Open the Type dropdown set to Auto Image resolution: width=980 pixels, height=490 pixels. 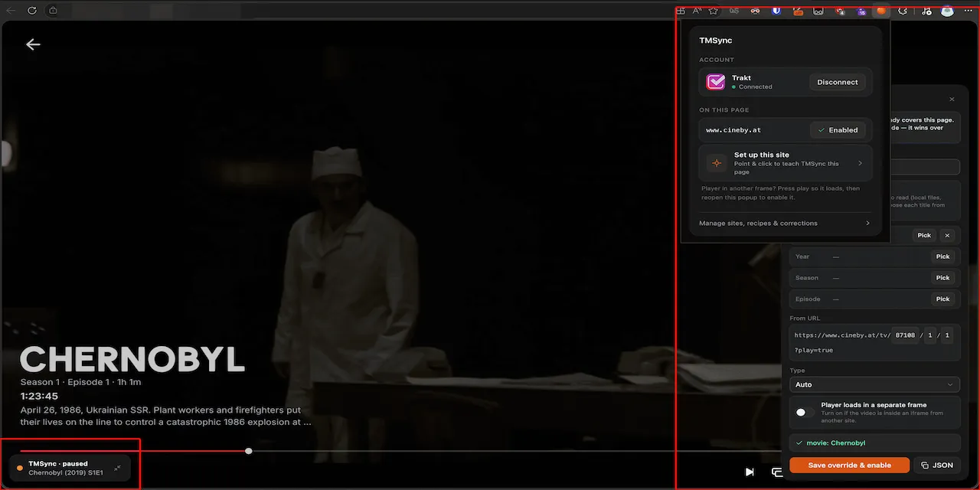(x=874, y=384)
